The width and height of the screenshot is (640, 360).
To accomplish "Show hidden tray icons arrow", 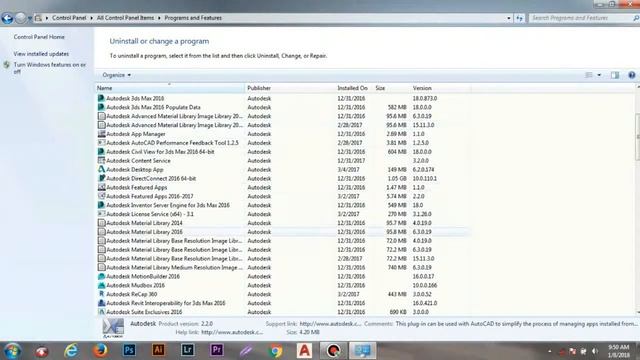I will (550, 351).
